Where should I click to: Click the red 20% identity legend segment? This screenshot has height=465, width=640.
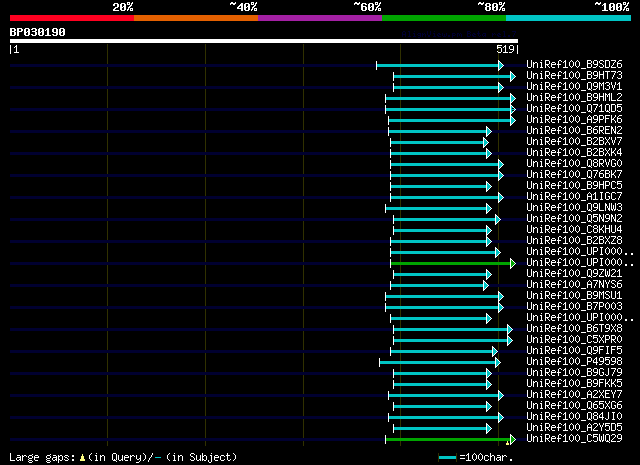pos(72,18)
